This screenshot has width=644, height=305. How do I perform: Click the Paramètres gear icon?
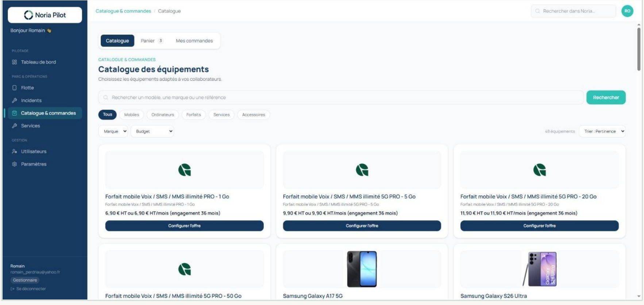(15, 164)
